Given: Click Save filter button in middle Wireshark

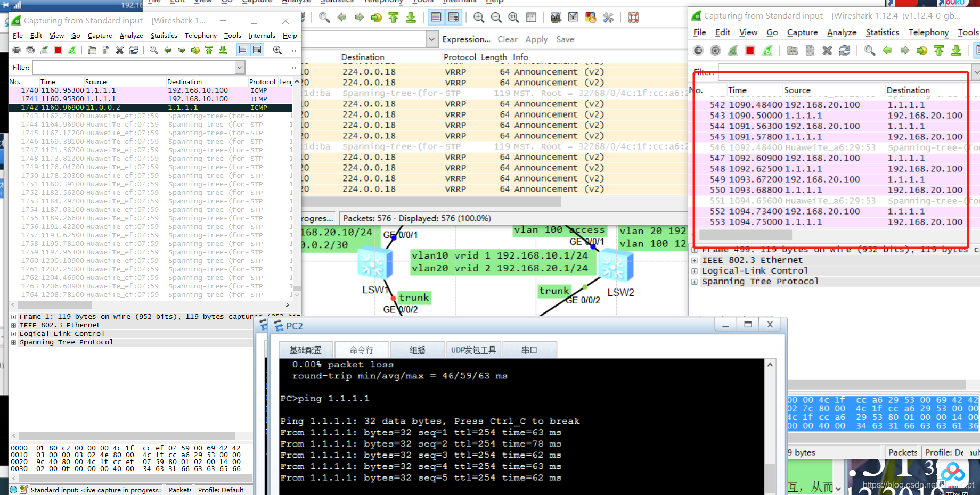Looking at the screenshot, I should (565, 39).
